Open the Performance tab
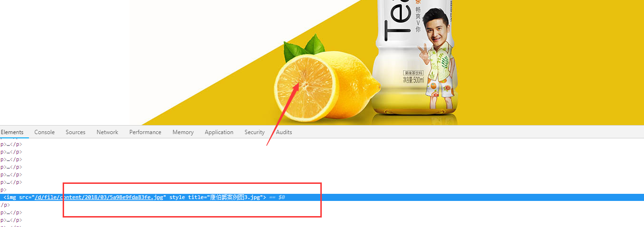 [145, 132]
